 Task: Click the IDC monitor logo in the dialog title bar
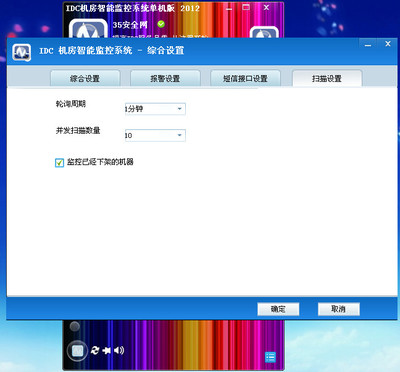click(22, 52)
